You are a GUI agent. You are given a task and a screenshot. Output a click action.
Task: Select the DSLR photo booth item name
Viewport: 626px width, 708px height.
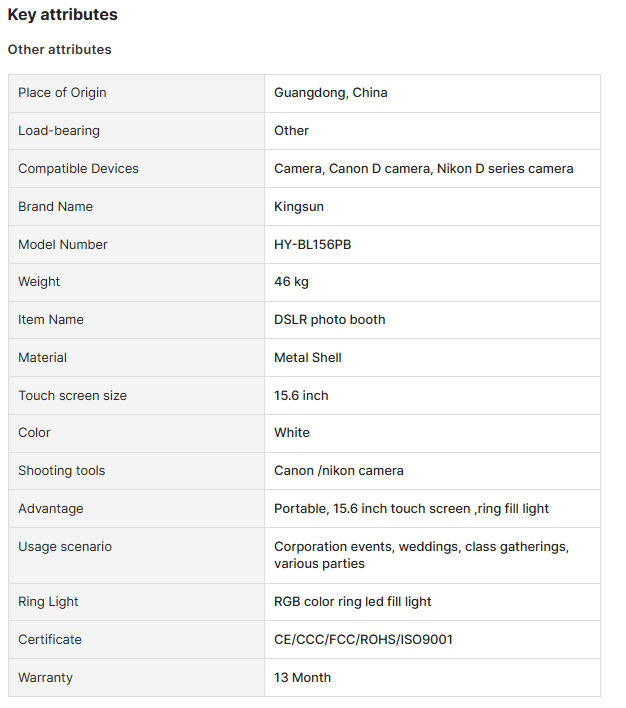330,320
